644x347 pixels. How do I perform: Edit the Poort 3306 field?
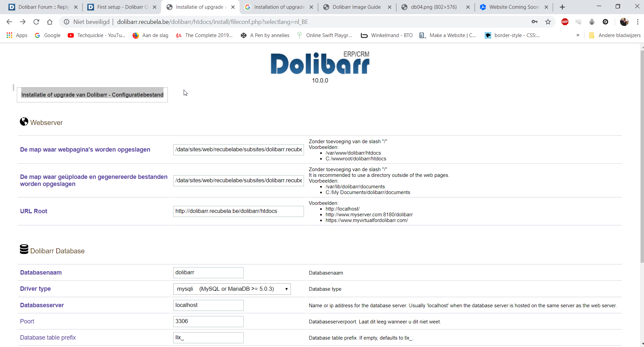tap(208, 321)
